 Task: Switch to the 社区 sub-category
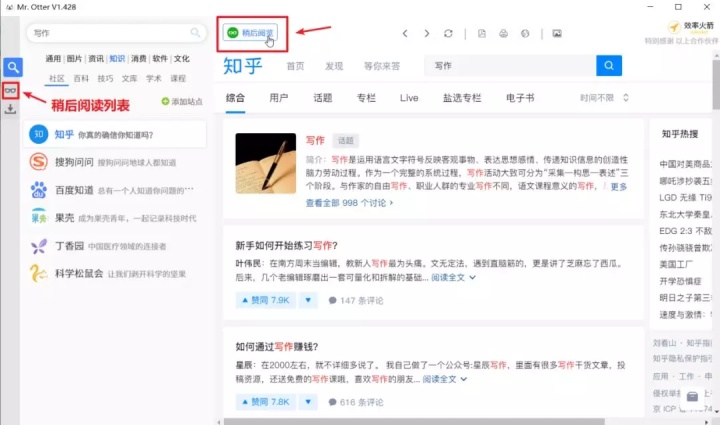(x=57, y=78)
